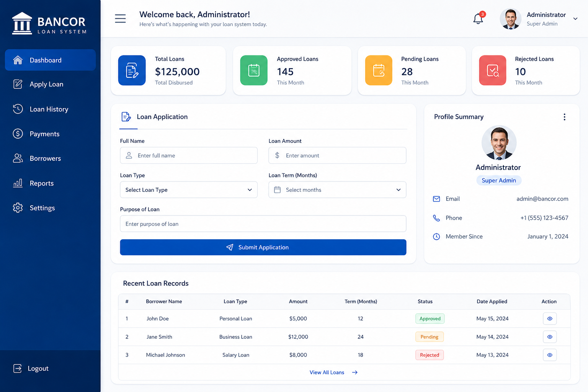Click the orange Pending Loans icon

click(379, 70)
